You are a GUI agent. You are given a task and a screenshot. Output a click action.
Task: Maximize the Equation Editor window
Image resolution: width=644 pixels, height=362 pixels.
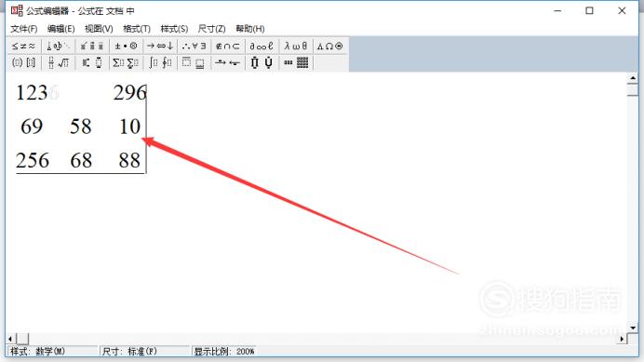[589, 10]
